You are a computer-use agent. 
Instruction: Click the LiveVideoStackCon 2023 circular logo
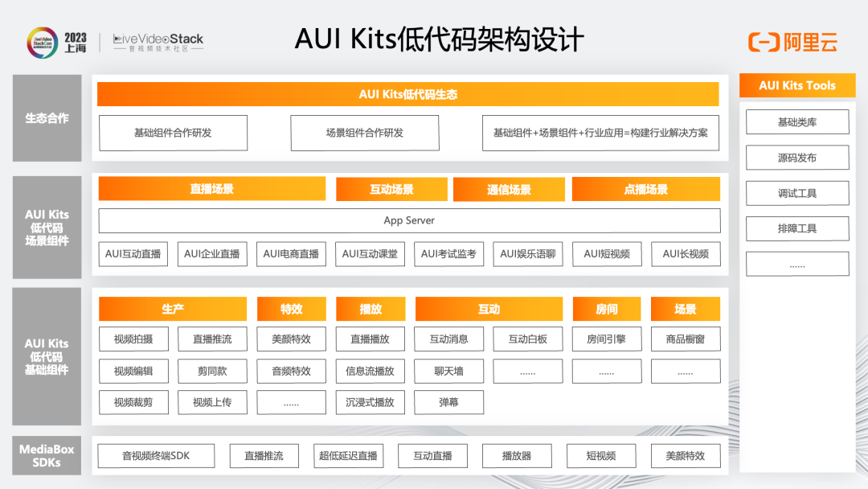[43, 43]
